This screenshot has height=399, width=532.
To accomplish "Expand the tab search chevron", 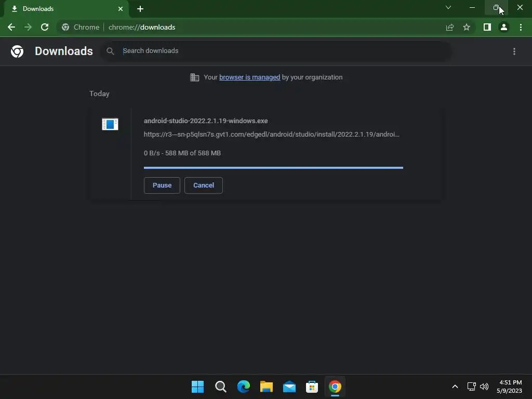I will tap(448, 7).
